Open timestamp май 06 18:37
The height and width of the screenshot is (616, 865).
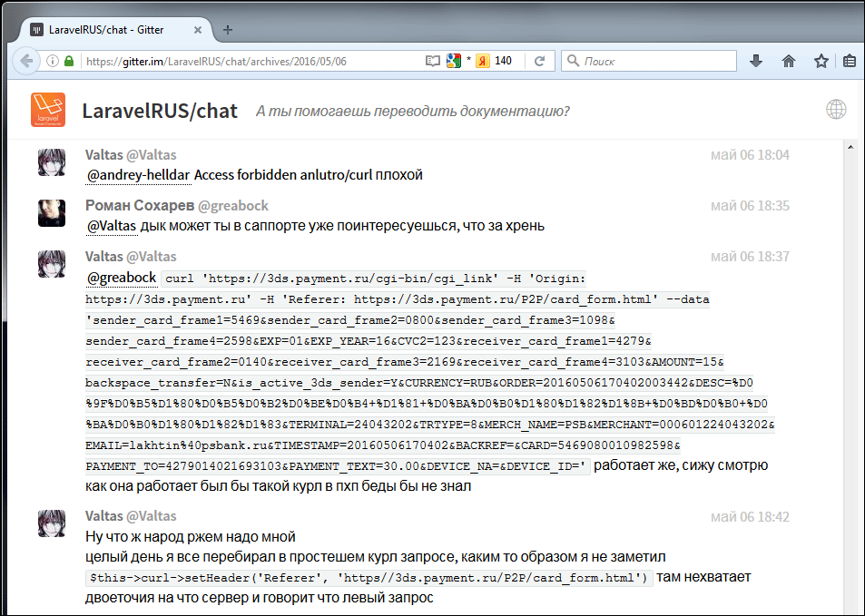click(x=750, y=257)
